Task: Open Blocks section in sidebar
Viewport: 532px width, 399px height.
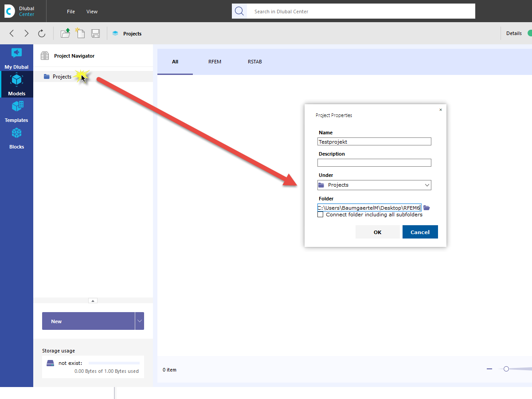Action: click(16, 138)
